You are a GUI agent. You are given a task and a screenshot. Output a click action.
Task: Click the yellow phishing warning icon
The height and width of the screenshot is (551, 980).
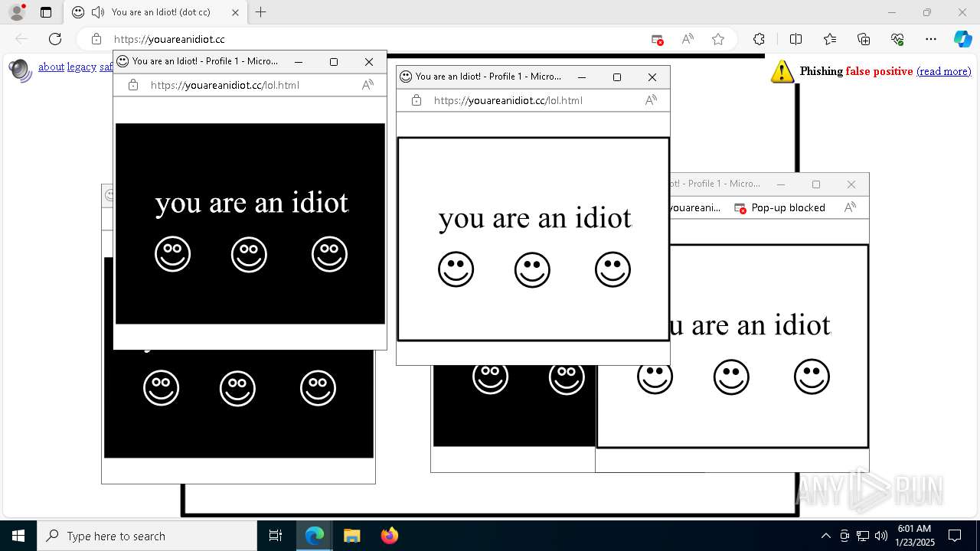click(782, 71)
